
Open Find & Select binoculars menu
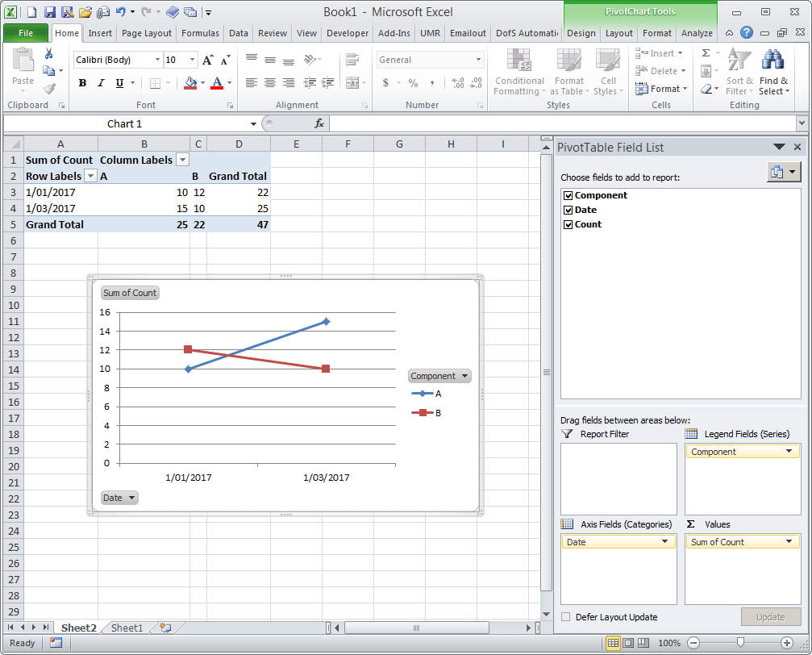pyautogui.click(x=773, y=72)
